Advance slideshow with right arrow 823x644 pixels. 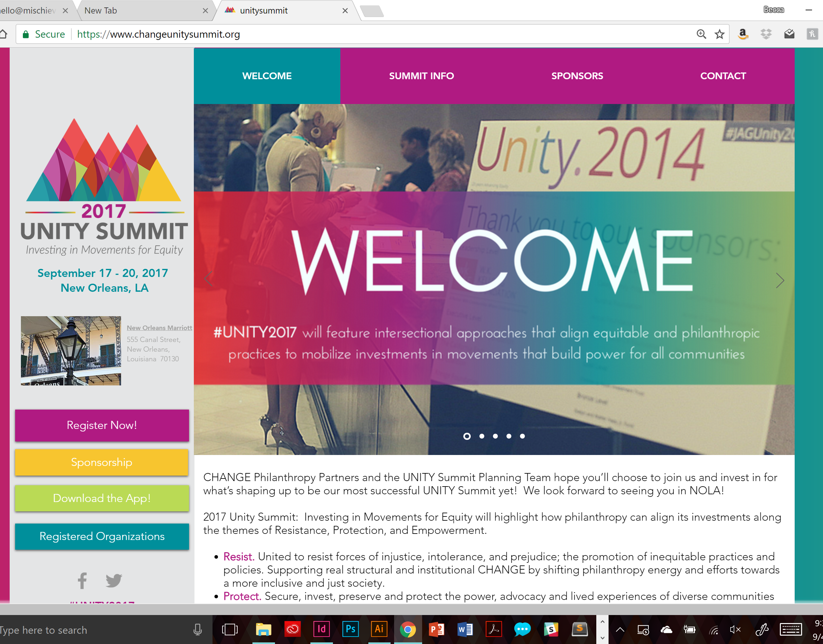(780, 280)
